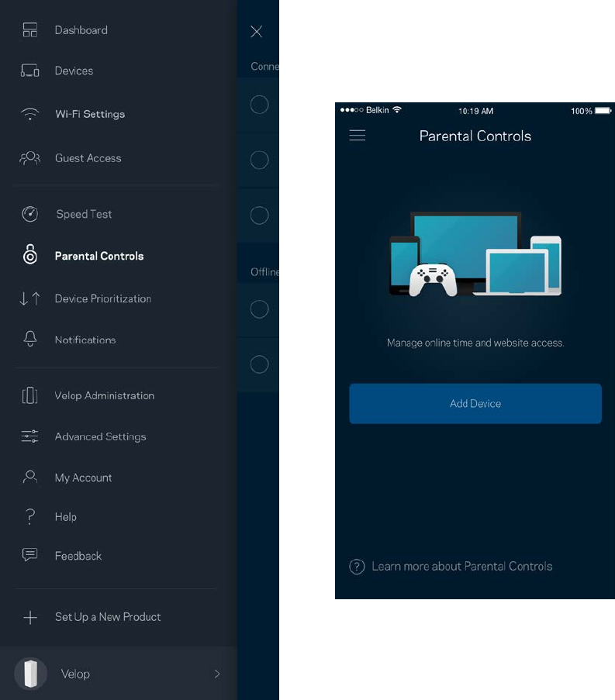Screen dimensions: 615x700
Task: Click 'Manage online time and website access.' text
Action: tap(475, 343)
